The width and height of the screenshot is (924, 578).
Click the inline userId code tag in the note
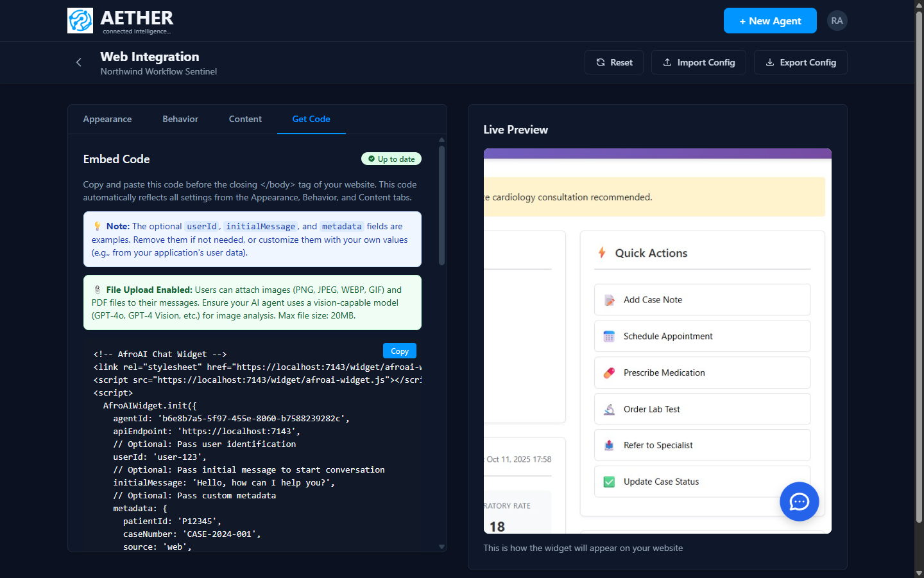pyautogui.click(x=201, y=227)
